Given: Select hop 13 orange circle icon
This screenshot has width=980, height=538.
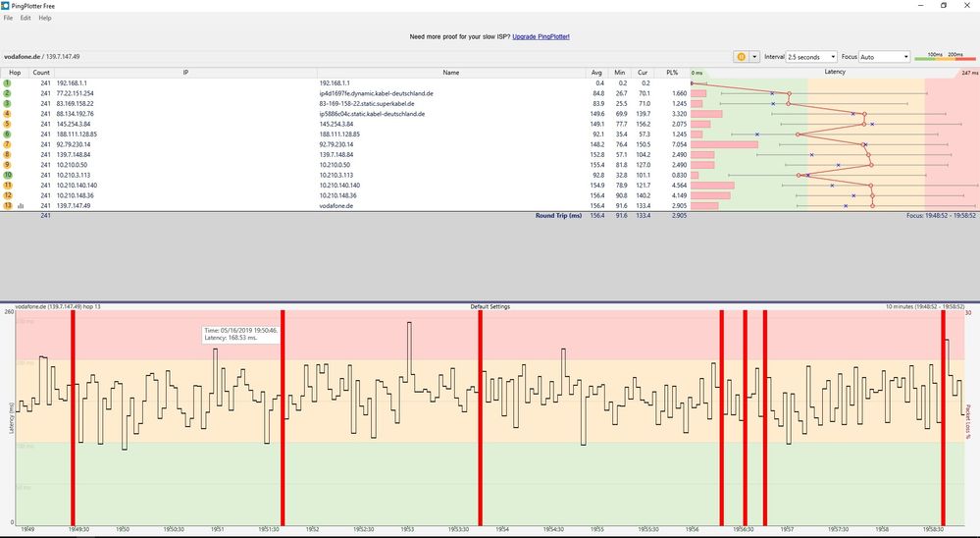Looking at the screenshot, I should tap(8, 206).
